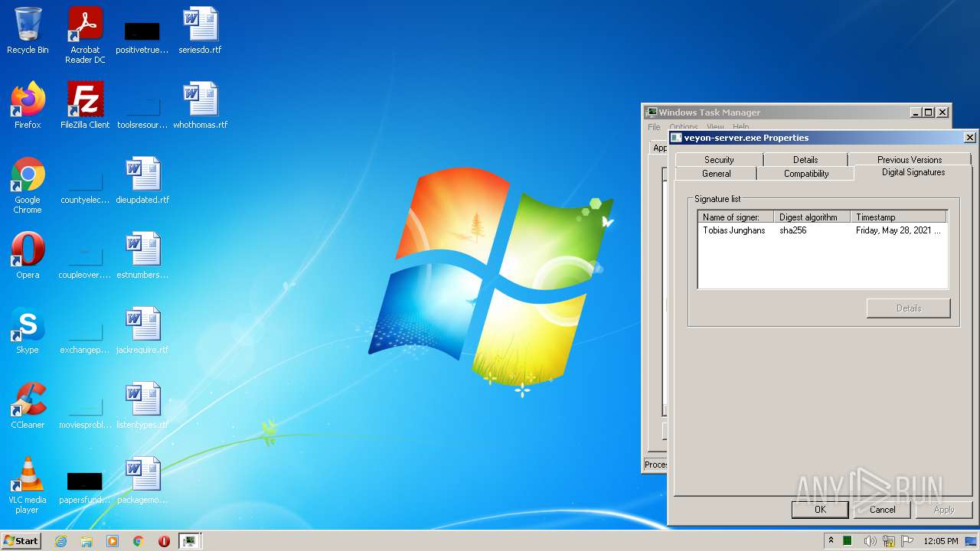Select the estnumbers document icon
980x551 pixels.
tap(142, 256)
